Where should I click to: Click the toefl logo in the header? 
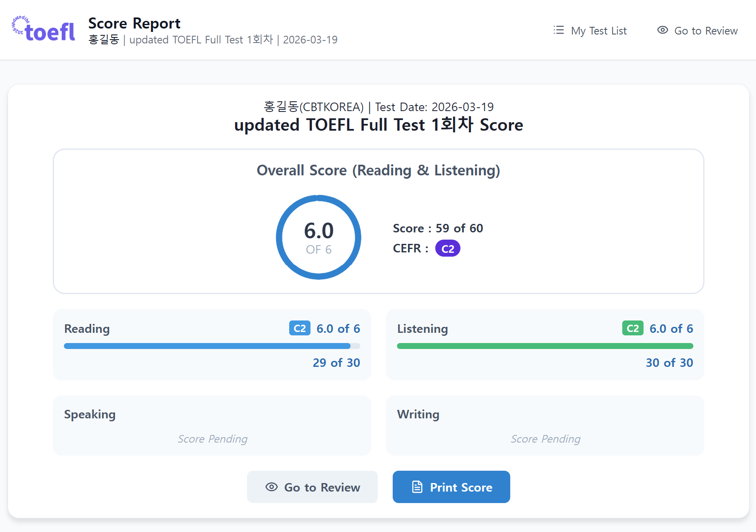[x=44, y=30]
